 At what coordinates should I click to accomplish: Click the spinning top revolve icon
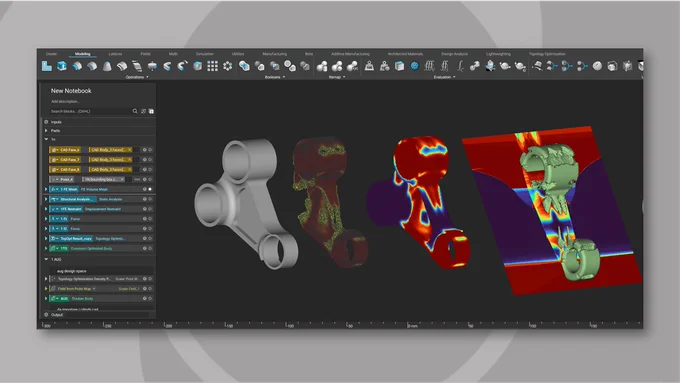(152, 66)
